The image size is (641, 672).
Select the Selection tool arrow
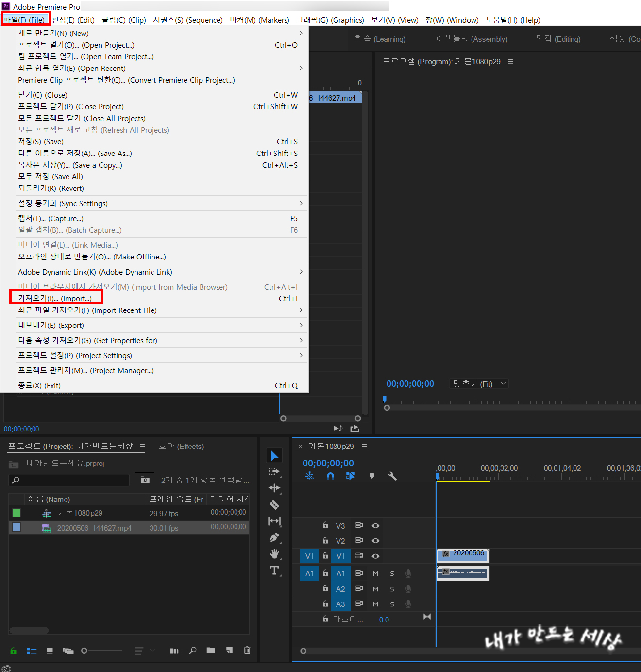point(274,455)
